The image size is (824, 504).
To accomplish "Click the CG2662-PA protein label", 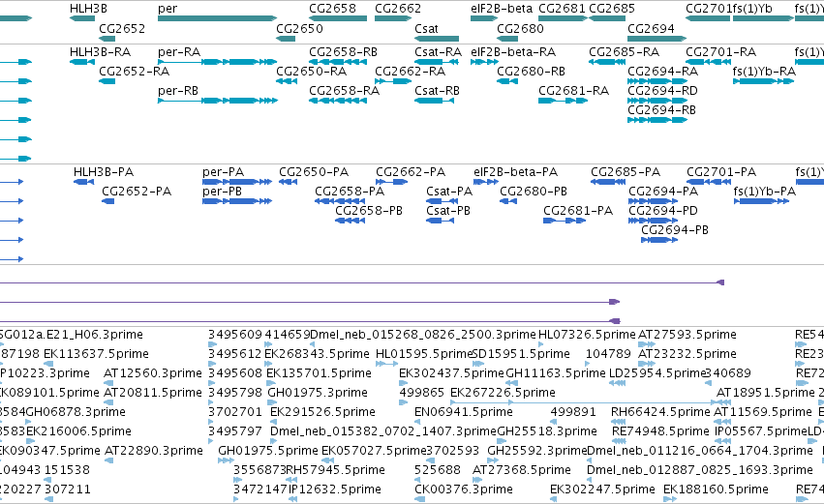I will [411, 172].
